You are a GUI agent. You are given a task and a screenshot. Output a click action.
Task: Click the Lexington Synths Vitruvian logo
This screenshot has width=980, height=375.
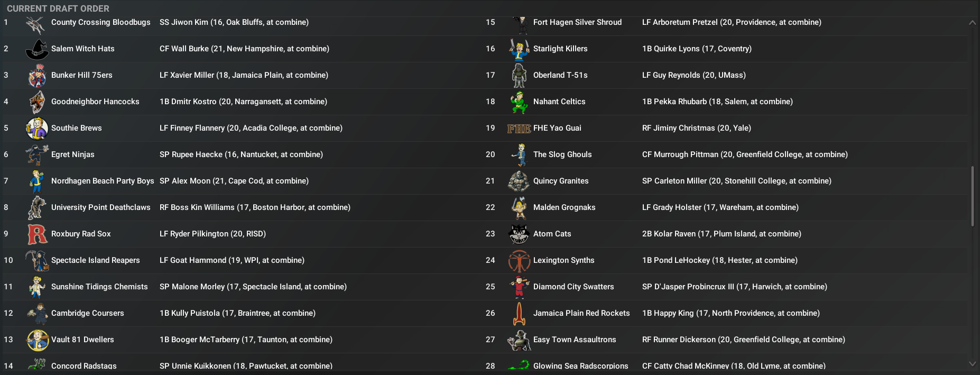coord(519,261)
